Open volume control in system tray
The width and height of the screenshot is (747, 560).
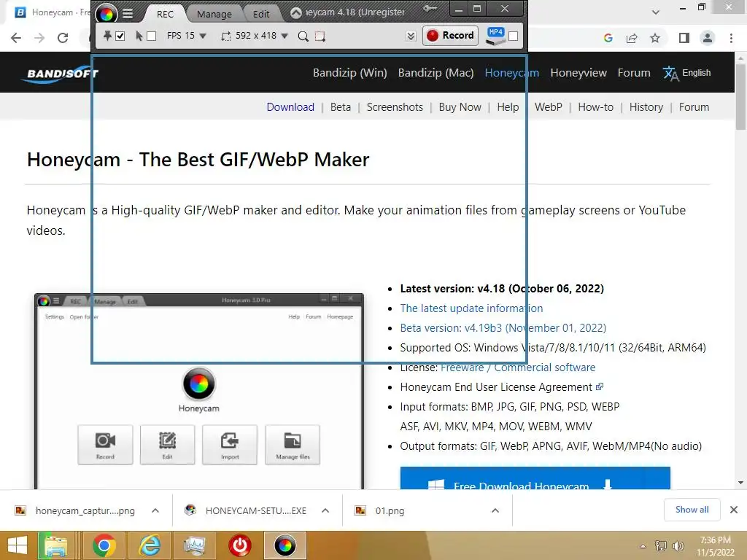click(x=678, y=546)
